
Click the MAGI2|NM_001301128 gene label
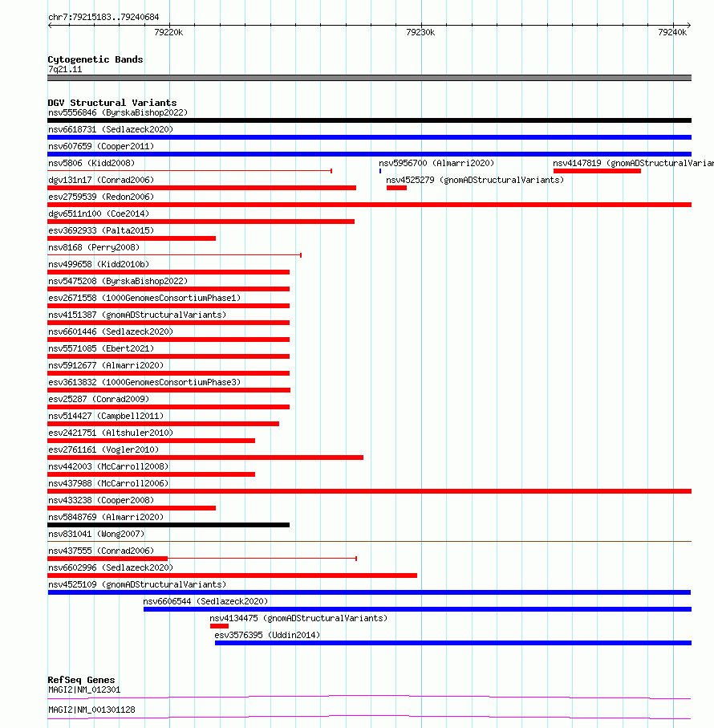click(x=91, y=710)
